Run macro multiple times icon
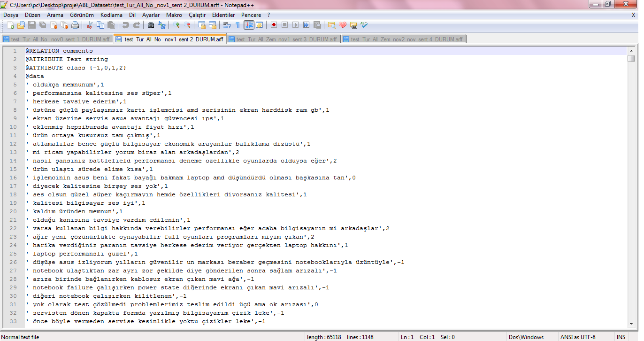 click(x=306, y=25)
